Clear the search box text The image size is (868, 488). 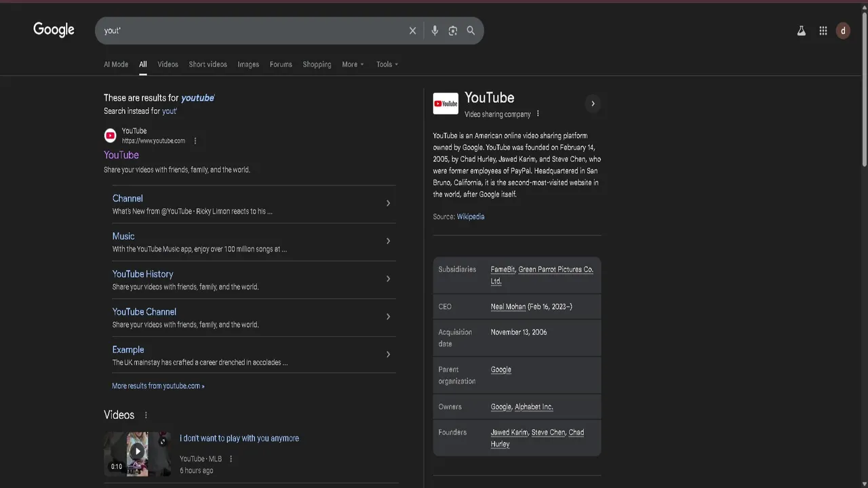(412, 30)
